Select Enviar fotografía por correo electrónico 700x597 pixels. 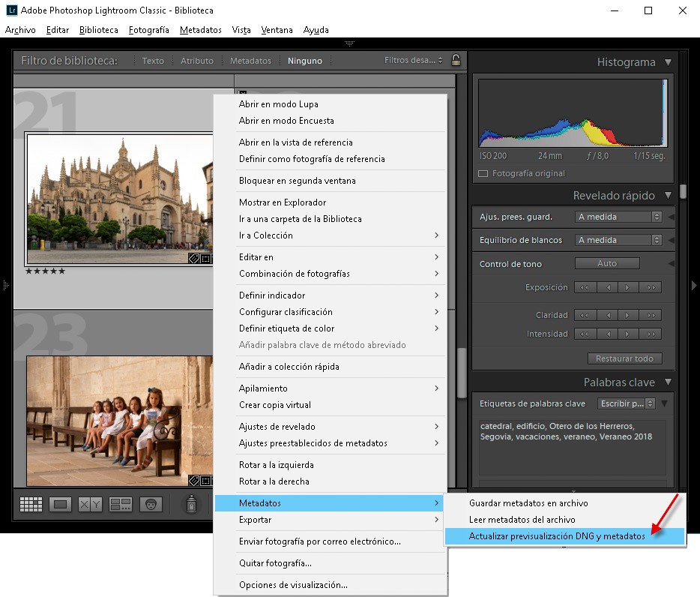tap(331, 541)
